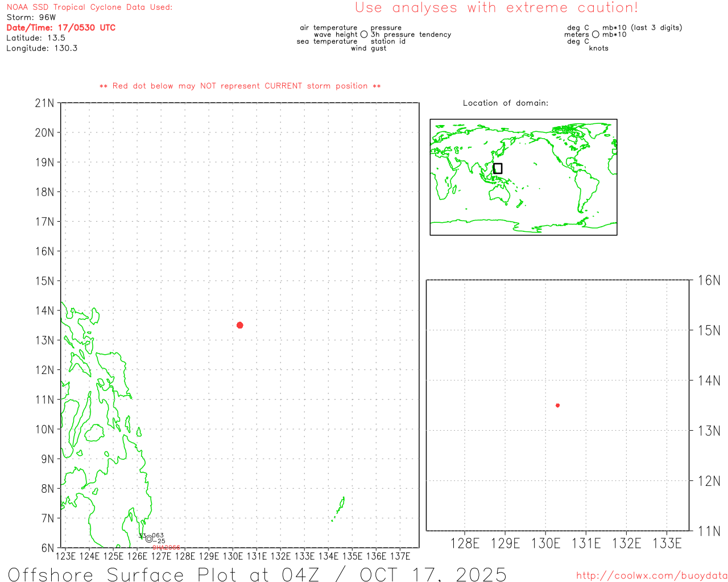Click the station circle near 9HA2066
728x582 pixels.
tap(149, 539)
